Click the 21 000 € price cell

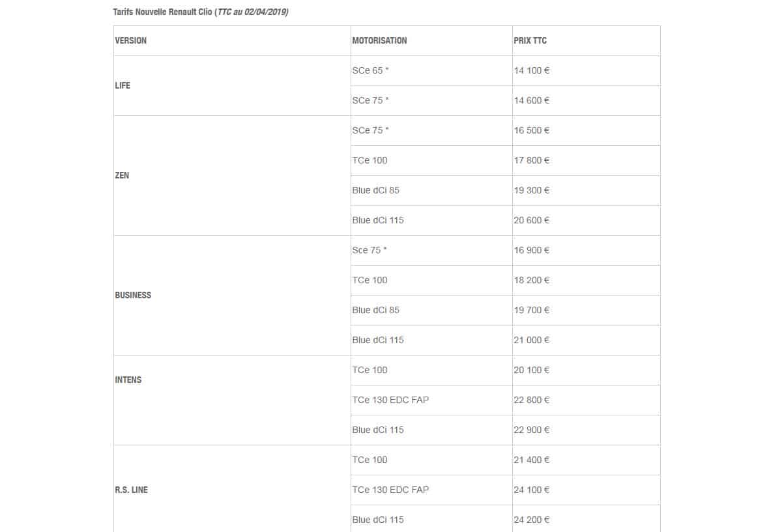point(586,340)
